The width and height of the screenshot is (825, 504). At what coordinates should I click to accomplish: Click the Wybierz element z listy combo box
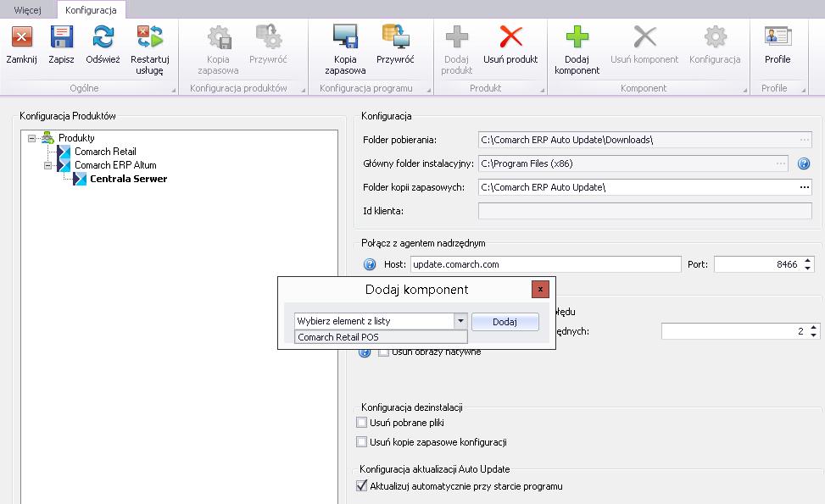click(381, 320)
